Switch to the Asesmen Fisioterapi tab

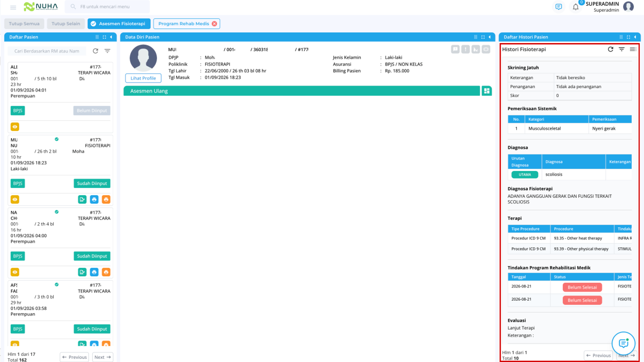pos(119,24)
